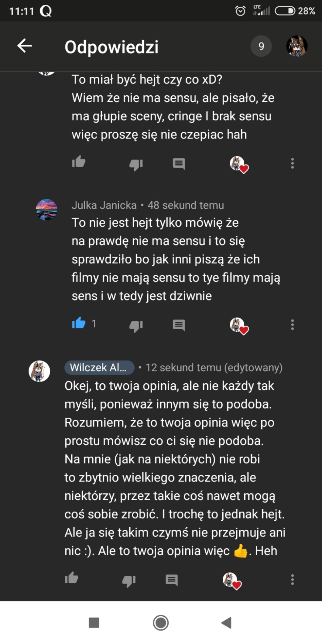Toggle creator heart on Julka Janicka's comment
The width and height of the screenshot is (322, 644).
click(239, 326)
